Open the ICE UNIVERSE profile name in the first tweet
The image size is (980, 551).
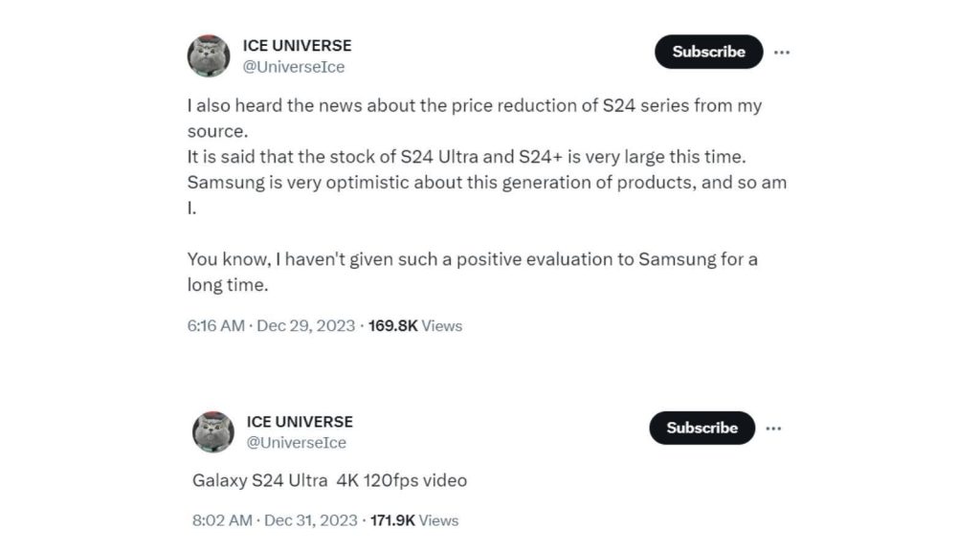(297, 45)
